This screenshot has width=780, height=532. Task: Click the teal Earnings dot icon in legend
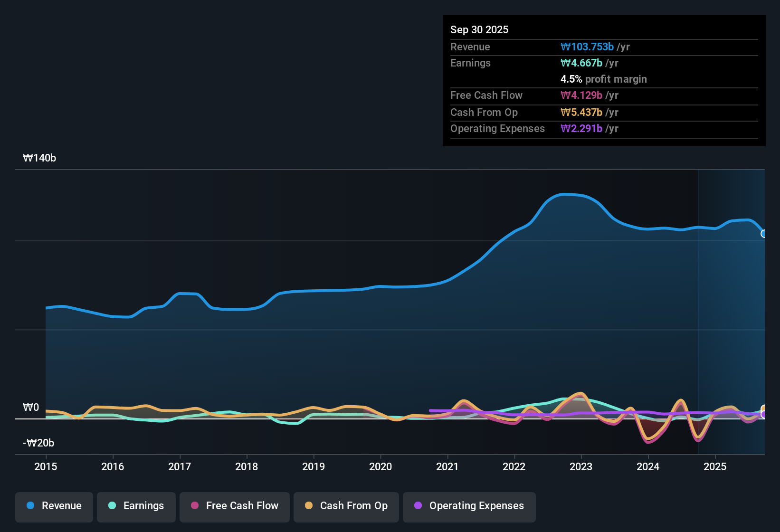click(112, 506)
